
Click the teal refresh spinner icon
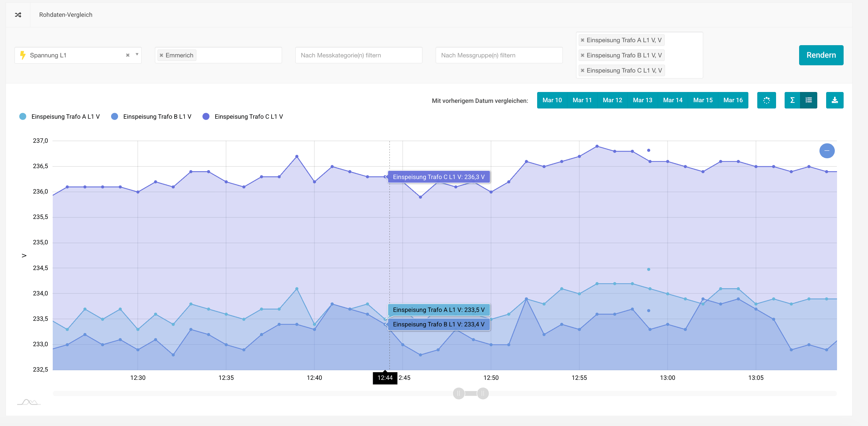pyautogui.click(x=767, y=100)
